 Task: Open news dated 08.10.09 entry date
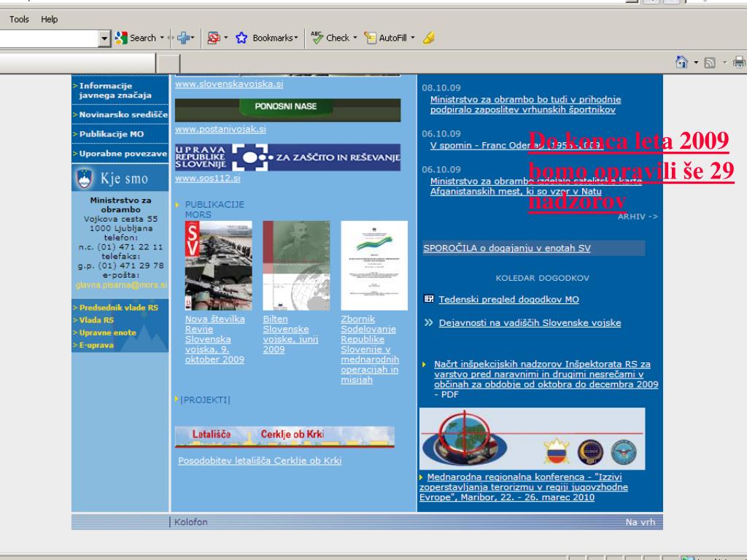pyautogui.click(x=441, y=88)
